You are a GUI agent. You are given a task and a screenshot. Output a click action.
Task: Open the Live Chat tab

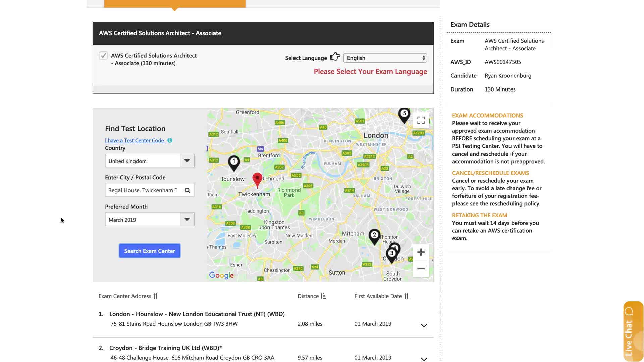click(633, 331)
